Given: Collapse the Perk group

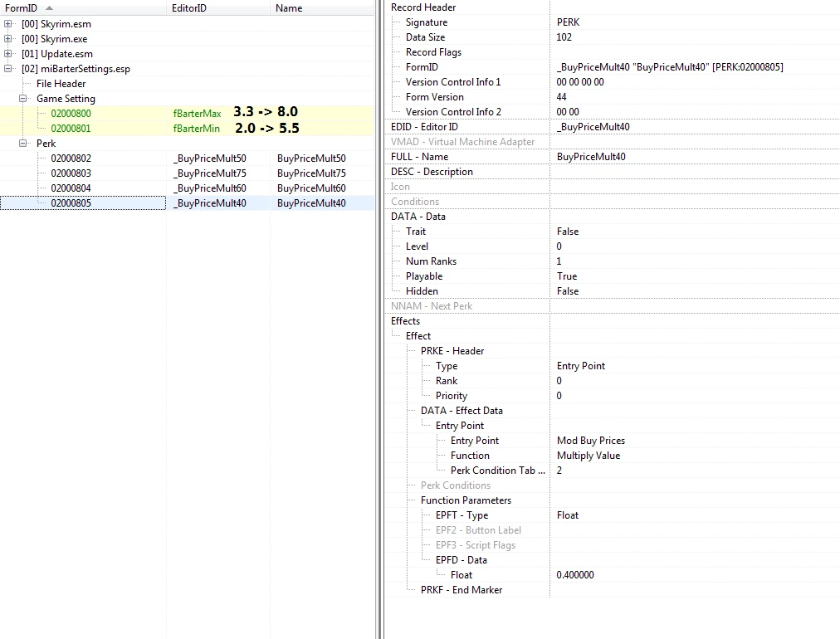Looking at the screenshot, I should pyautogui.click(x=22, y=144).
